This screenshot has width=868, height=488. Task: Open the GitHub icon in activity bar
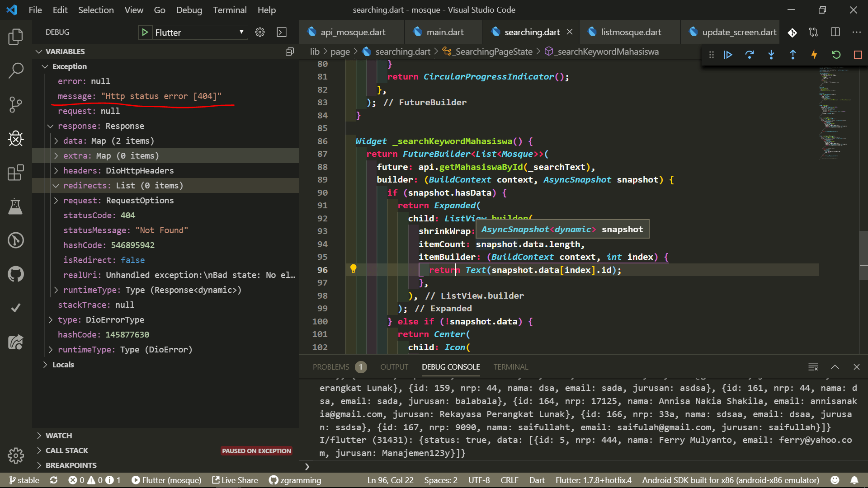click(x=16, y=274)
